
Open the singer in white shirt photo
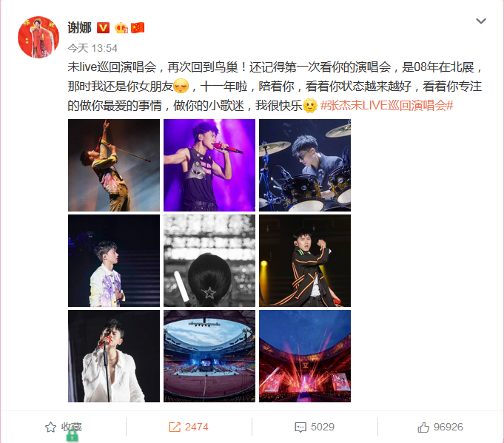pyautogui.click(x=114, y=356)
